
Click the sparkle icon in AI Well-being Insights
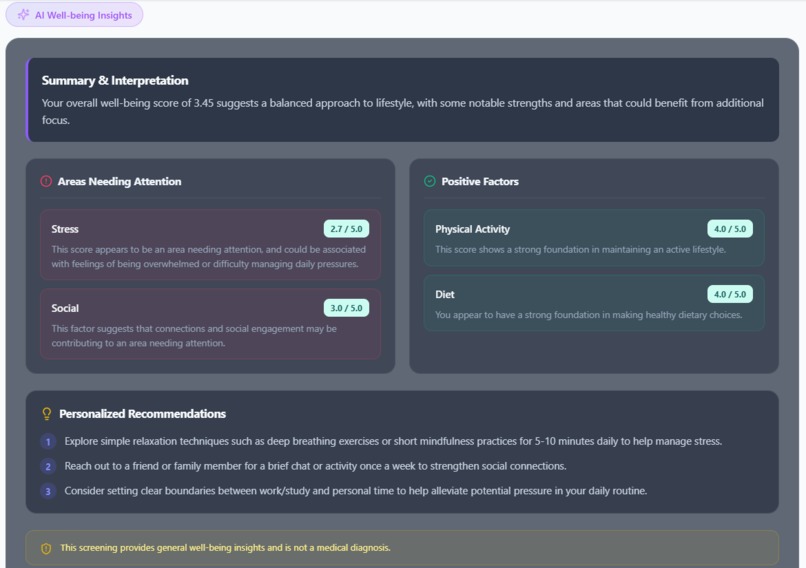24,15
